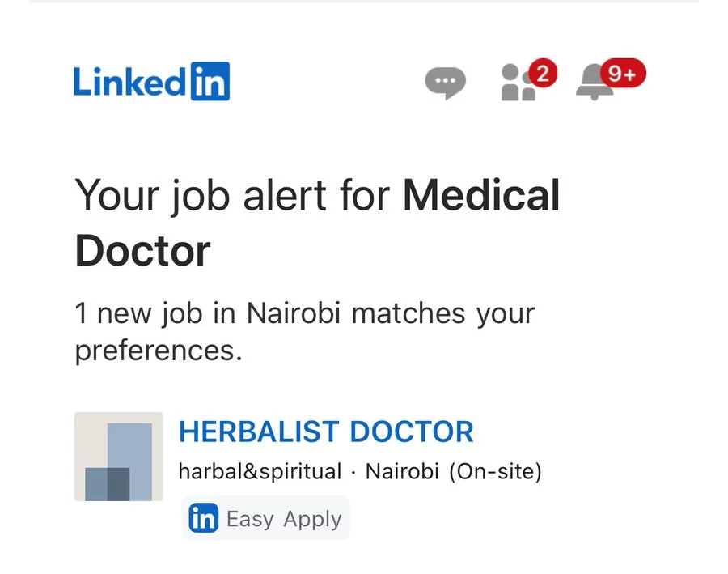Click the red "9+" notifications badge
Screen dimensions: 728x574
pyautogui.click(x=623, y=74)
